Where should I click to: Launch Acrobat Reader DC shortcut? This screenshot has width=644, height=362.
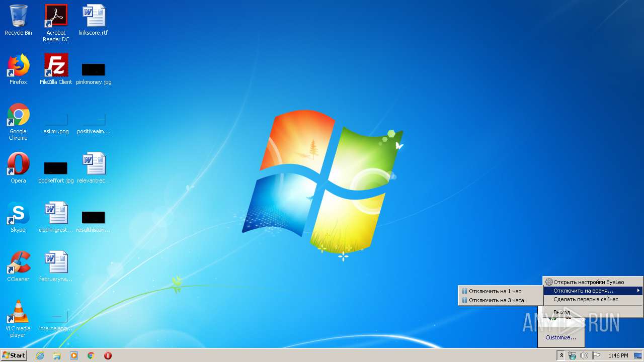(x=56, y=23)
